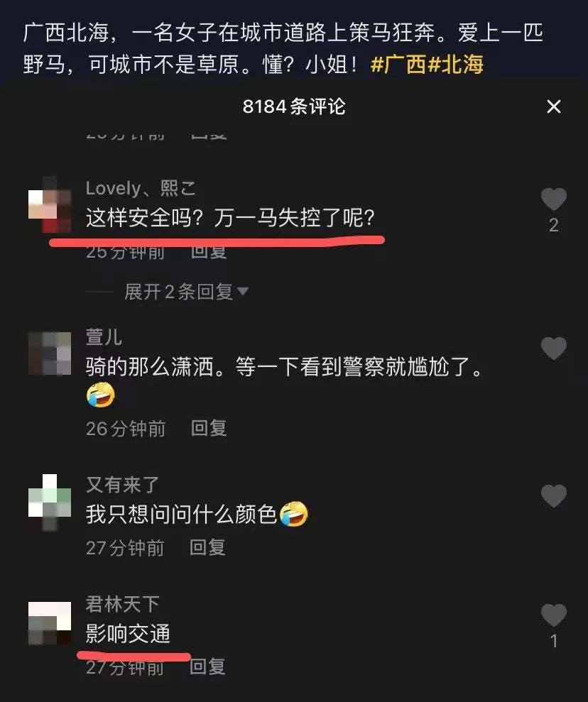The image size is (588, 702).
Task: Like the comment by Lovely、熙こ
Action: coord(553,199)
